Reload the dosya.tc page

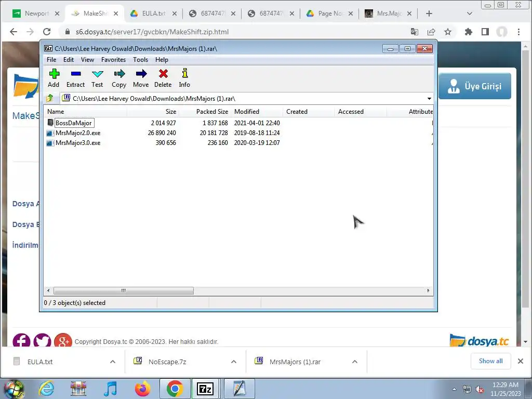click(47, 32)
